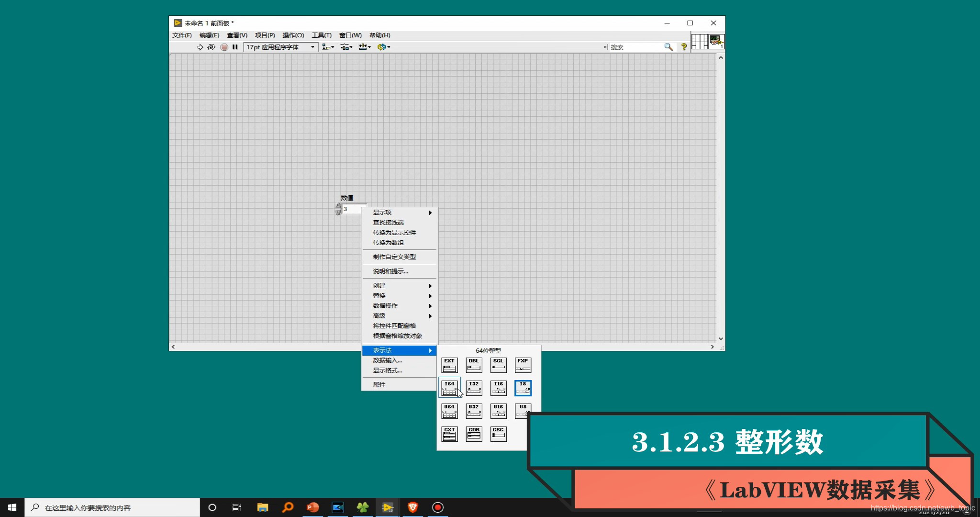The width and height of the screenshot is (980, 517).
Task: Choose 转换为数组 from context menu
Action: 400,243
